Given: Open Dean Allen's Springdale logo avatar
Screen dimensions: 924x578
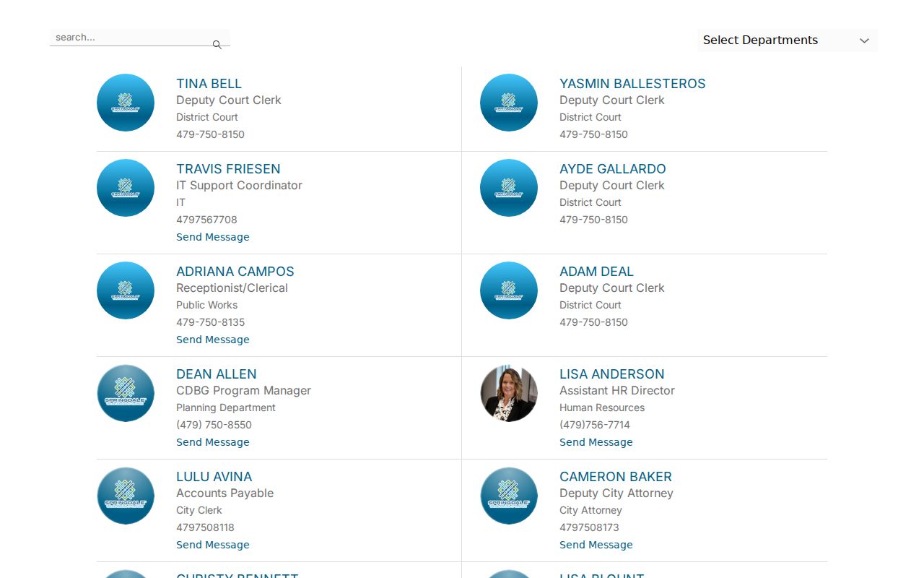Looking at the screenshot, I should click(126, 393).
